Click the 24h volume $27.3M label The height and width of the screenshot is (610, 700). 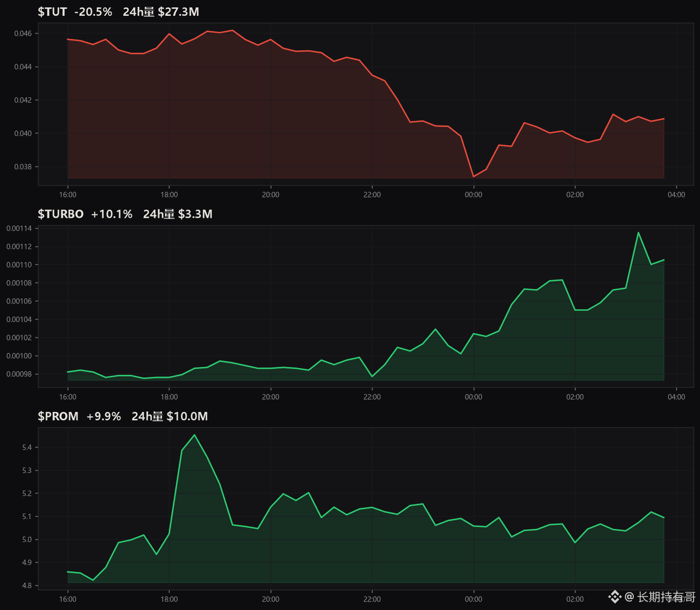161,12
